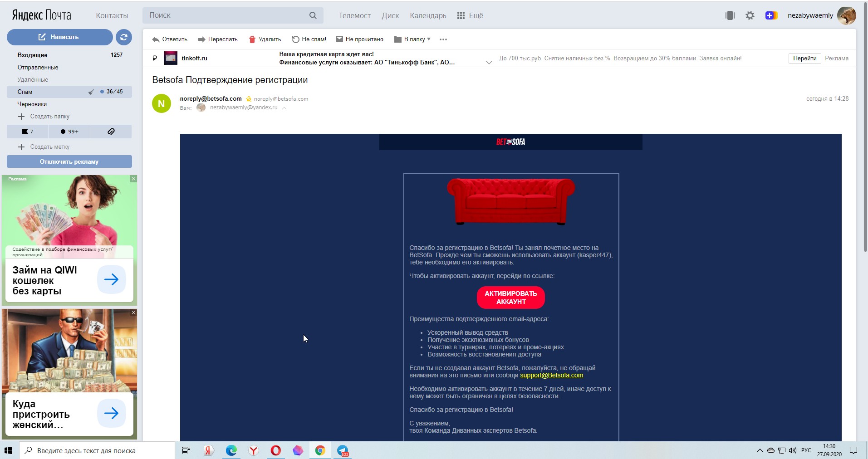The image size is (868, 459).
Task: Open mail settings gear icon
Action: (750, 15)
